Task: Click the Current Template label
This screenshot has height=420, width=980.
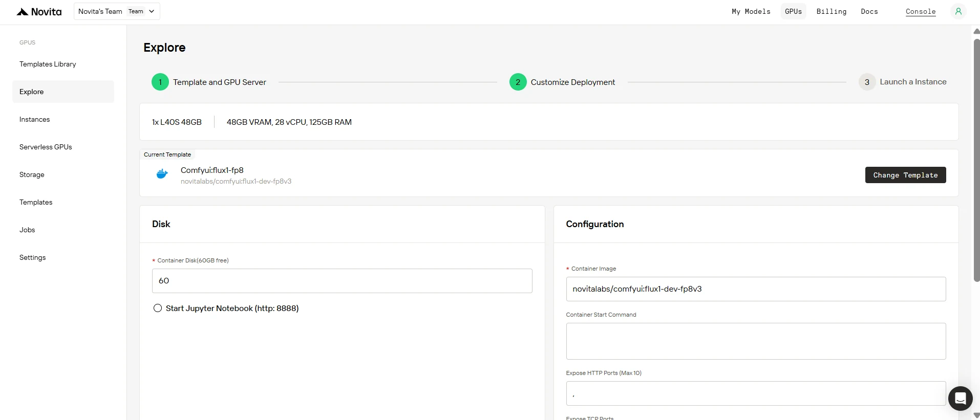Action: click(167, 154)
